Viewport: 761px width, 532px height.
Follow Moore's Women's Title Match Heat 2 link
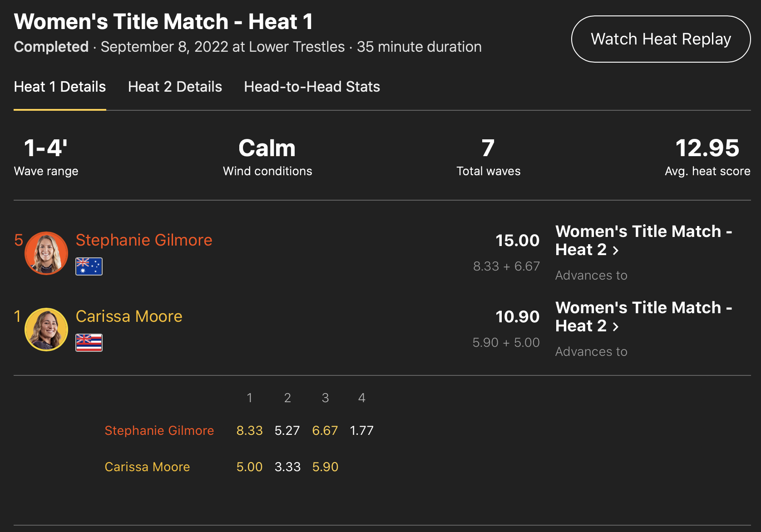643,316
